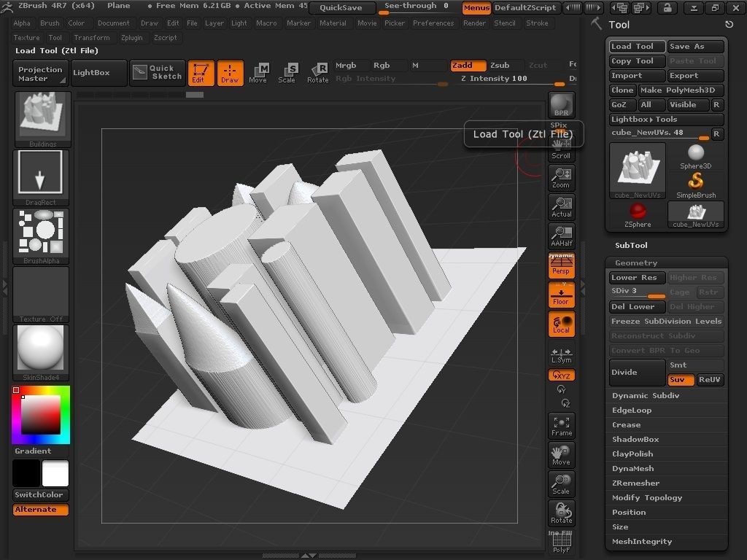The image size is (747, 560).
Task: Expand ClayPolish section
Action: click(x=632, y=454)
